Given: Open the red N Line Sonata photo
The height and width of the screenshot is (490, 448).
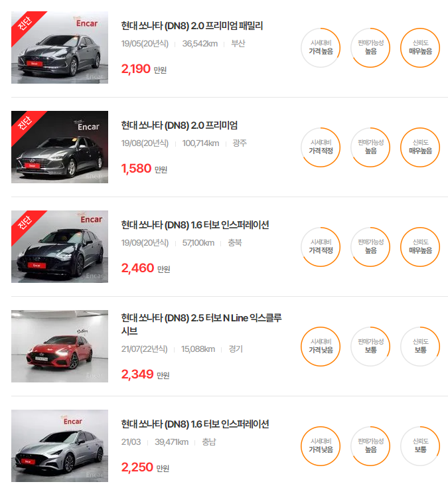Looking at the screenshot, I should pos(60,346).
